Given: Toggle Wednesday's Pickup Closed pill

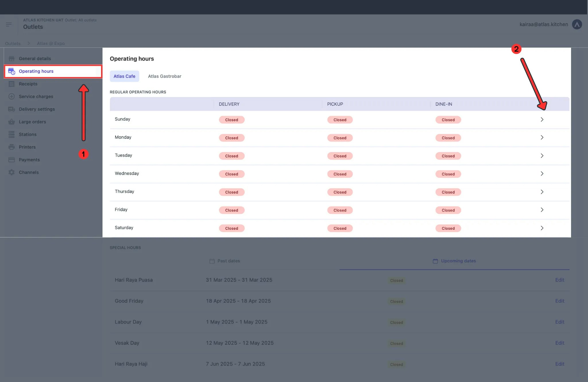Looking at the screenshot, I should pyautogui.click(x=340, y=174).
